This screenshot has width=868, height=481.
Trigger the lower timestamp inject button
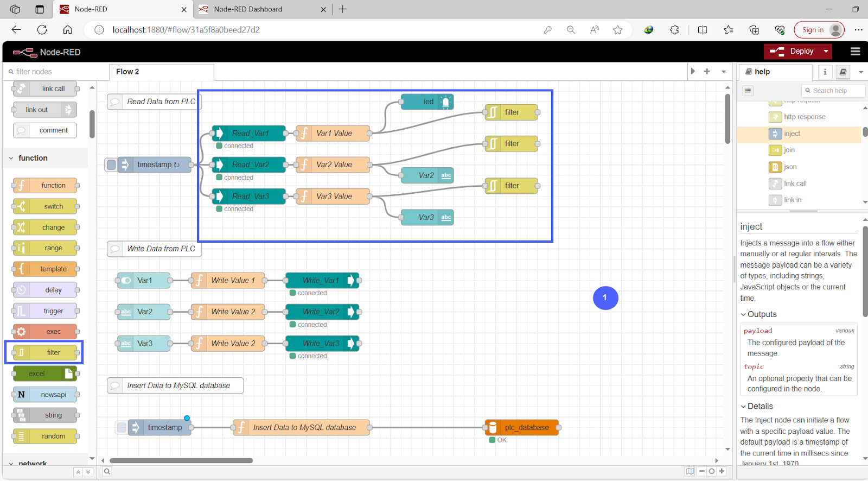[122, 427]
